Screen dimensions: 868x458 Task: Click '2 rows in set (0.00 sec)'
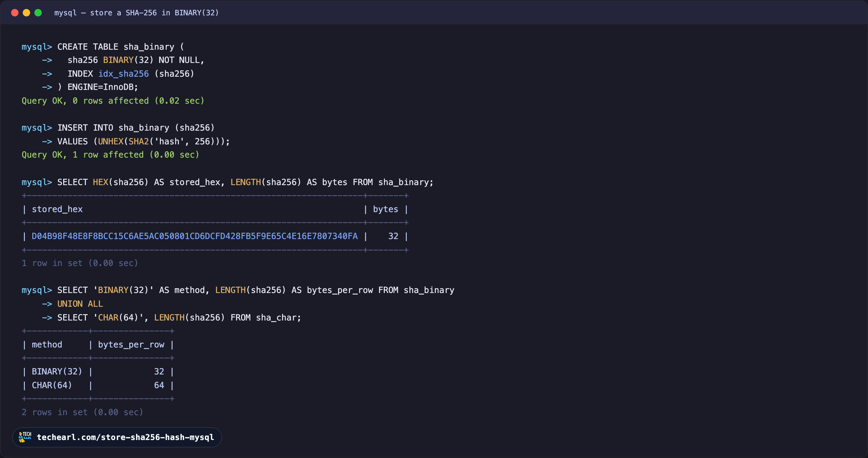coord(82,413)
